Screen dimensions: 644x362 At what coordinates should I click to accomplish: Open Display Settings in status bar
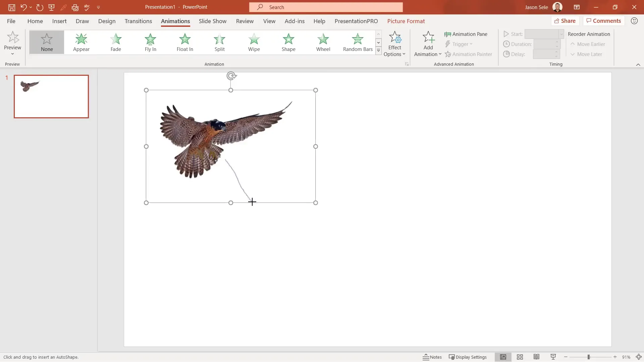tap(468, 357)
